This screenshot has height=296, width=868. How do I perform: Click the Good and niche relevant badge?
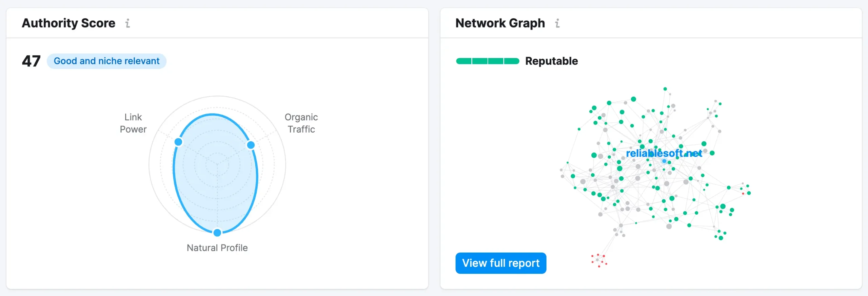click(106, 61)
